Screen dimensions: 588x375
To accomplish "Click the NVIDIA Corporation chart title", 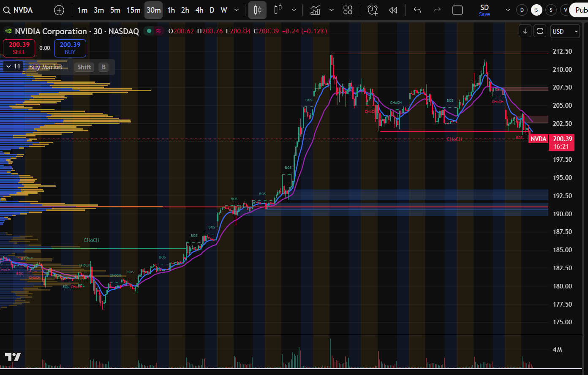I will tap(51, 31).
